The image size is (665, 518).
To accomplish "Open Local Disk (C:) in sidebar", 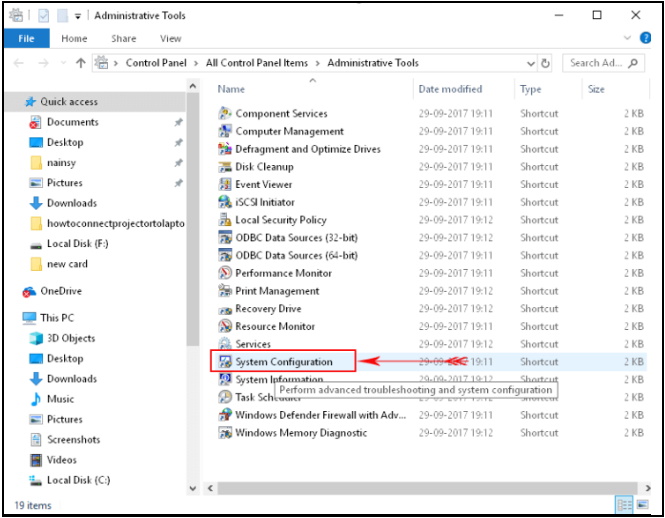I will click(x=78, y=480).
